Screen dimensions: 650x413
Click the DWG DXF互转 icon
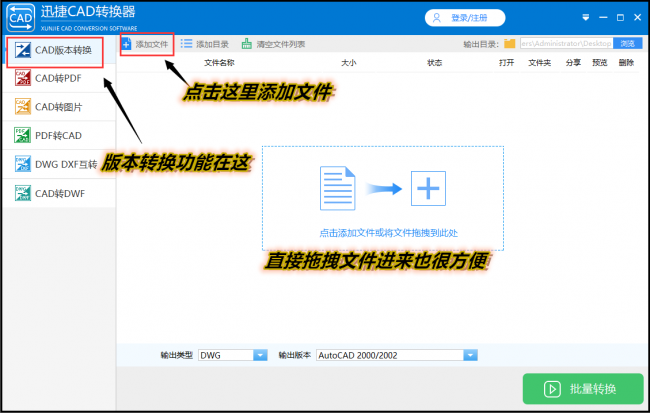coord(22,164)
